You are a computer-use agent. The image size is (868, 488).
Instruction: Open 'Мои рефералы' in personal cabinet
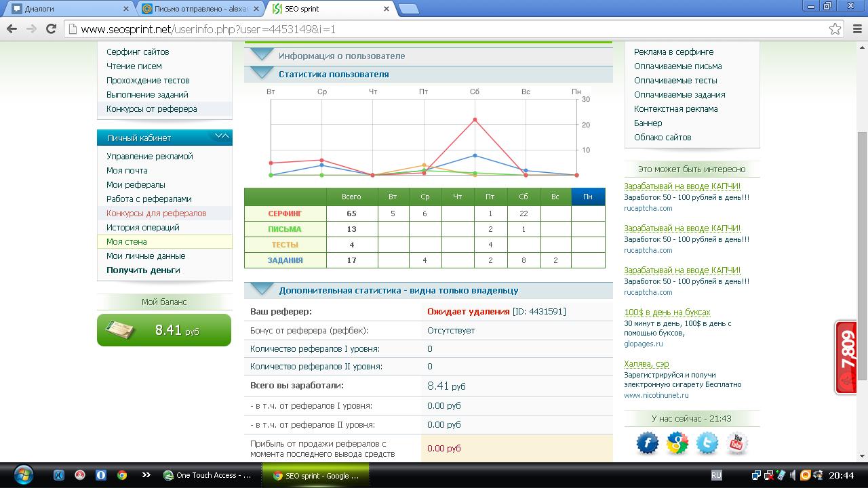coord(136,184)
